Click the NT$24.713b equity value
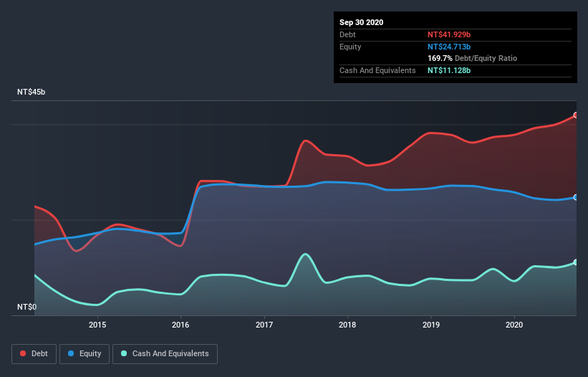The width and height of the screenshot is (588, 377). [449, 47]
